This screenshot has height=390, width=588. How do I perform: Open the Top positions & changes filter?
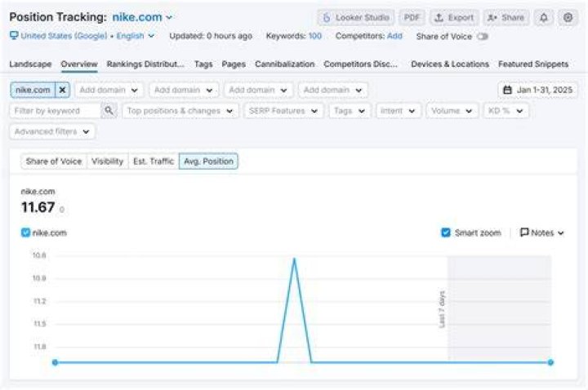click(180, 111)
